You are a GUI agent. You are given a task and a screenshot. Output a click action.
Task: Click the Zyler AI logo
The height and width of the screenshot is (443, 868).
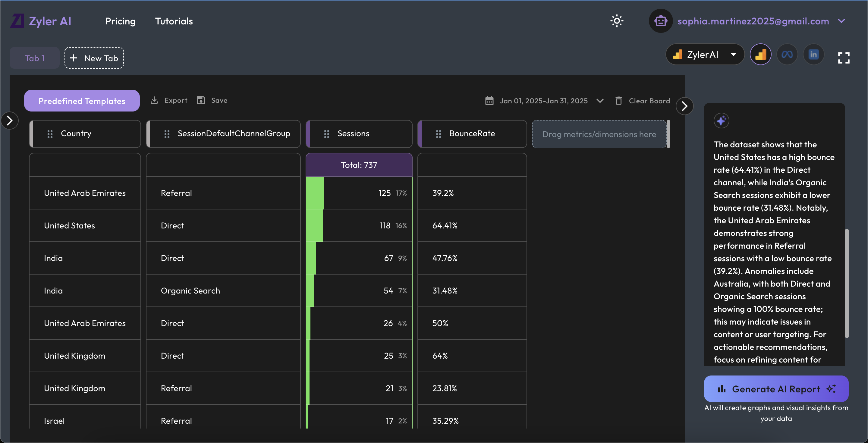(41, 21)
